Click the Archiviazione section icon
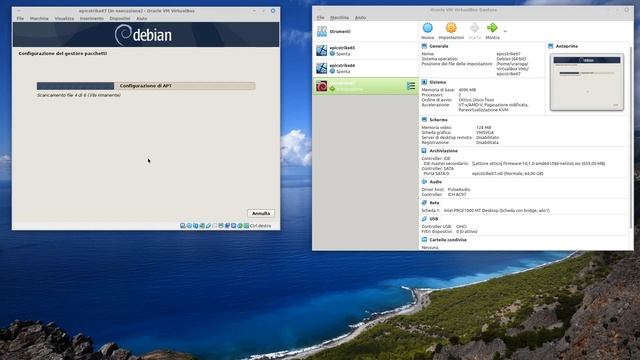Screen dimensions: 640x360 click(x=424, y=151)
